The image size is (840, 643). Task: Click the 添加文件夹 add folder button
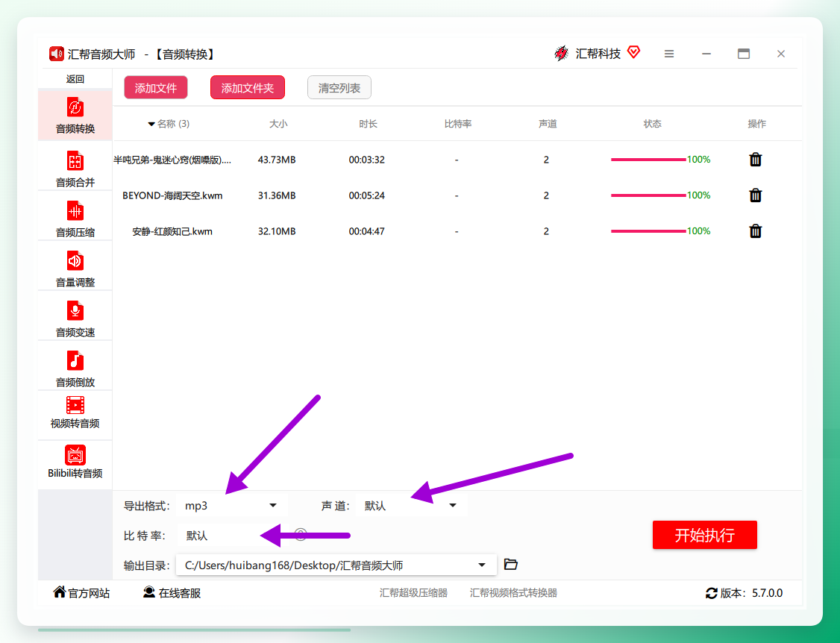coord(248,88)
